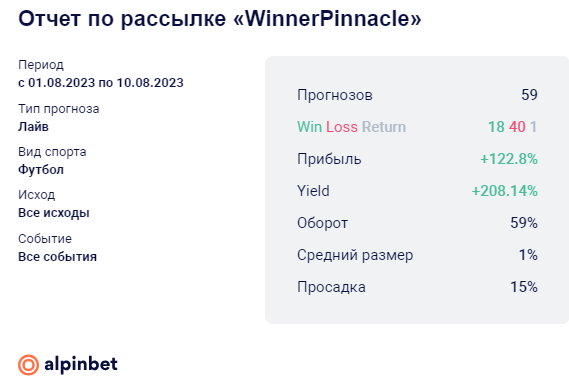Select the report title WinnerPinnacle heading
The width and height of the screenshot is (569, 385).
click(x=220, y=18)
